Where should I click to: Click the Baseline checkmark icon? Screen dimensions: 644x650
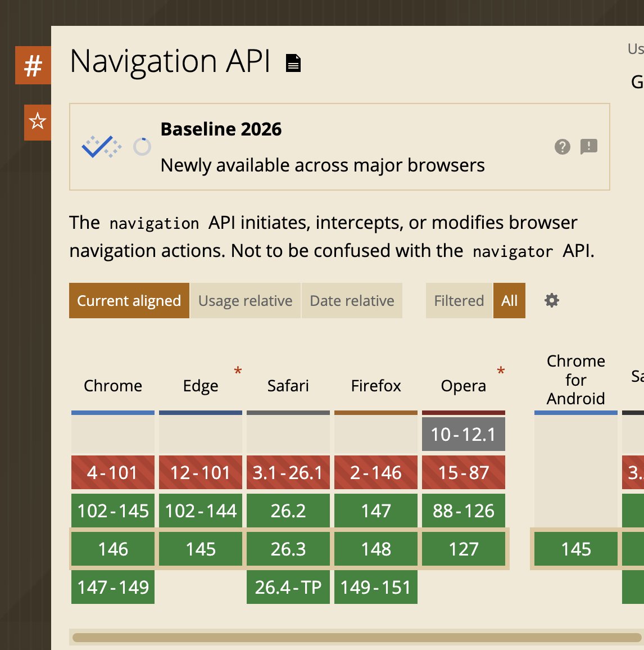pos(102,147)
